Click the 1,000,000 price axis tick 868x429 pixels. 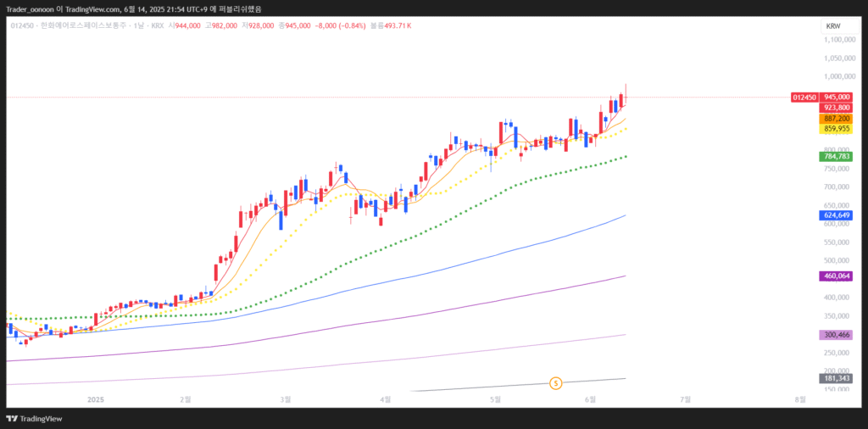coord(838,76)
